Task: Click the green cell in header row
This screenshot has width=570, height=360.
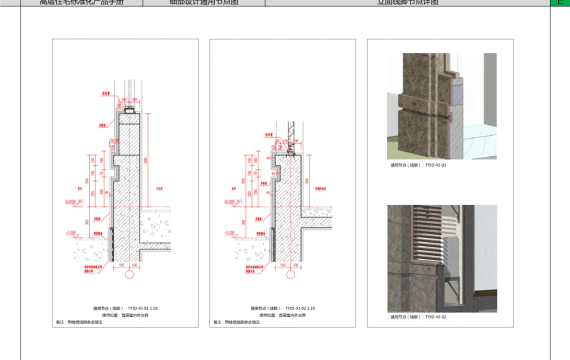Action: click(x=560, y=3)
